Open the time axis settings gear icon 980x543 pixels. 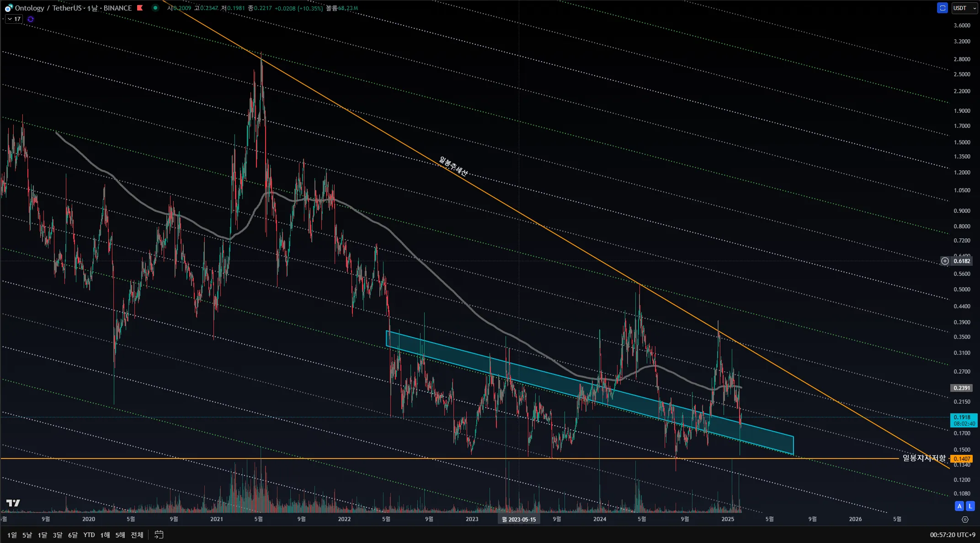(965, 519)
